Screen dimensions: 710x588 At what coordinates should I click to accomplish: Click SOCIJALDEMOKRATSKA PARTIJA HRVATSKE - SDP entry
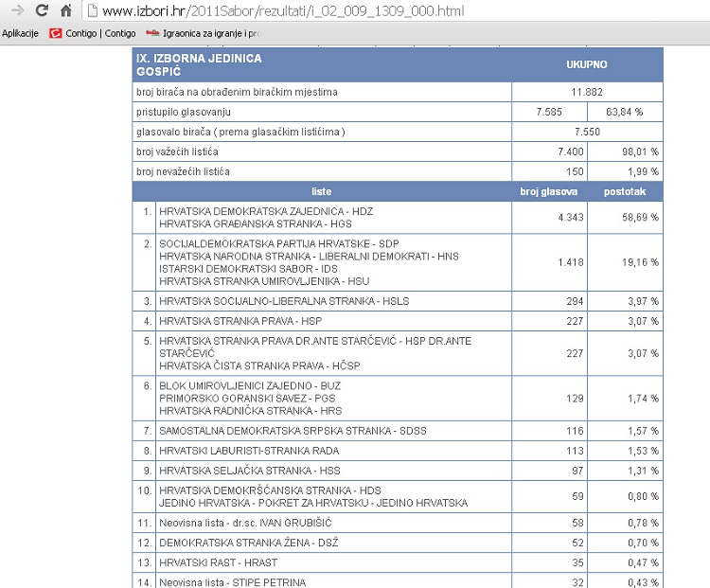click(x=279, y=243)
